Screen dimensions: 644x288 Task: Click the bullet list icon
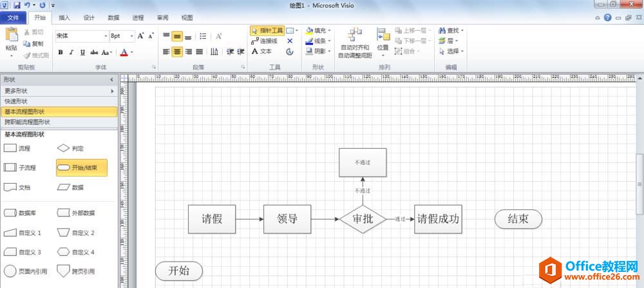(x=203, y=36)
